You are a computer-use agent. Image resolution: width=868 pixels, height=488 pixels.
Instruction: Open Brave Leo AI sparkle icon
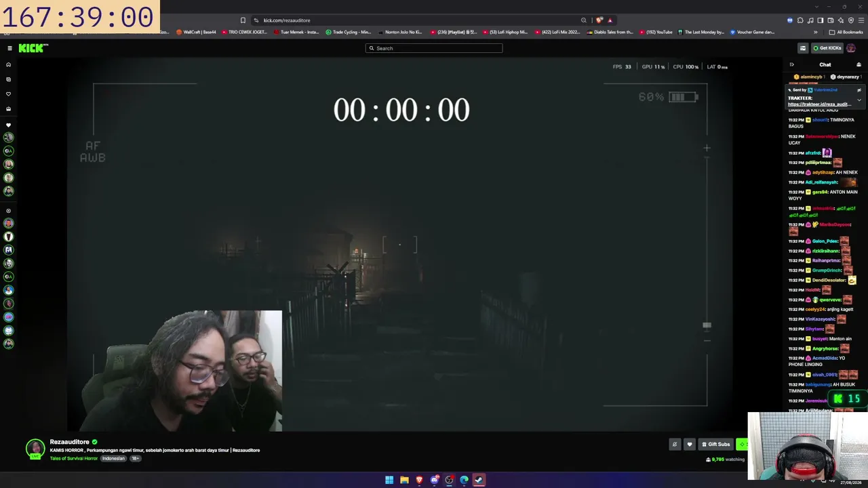(x=841, y=20)
